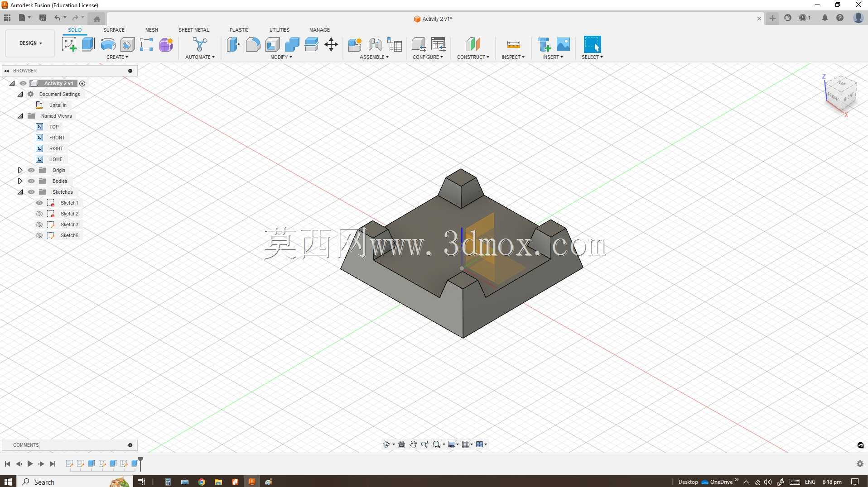Show Sketch2 using its eye icon

tap(39, 214)
